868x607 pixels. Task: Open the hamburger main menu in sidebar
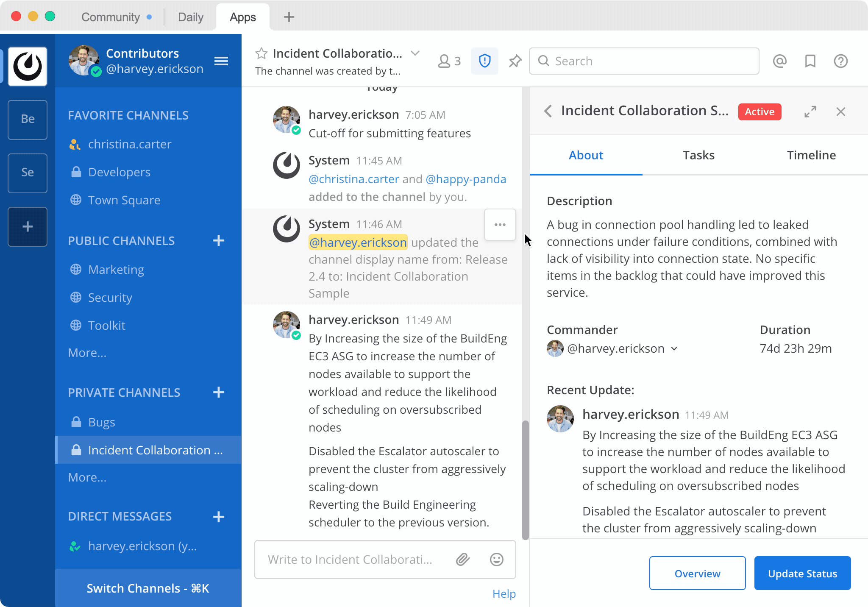click(221, 61)
